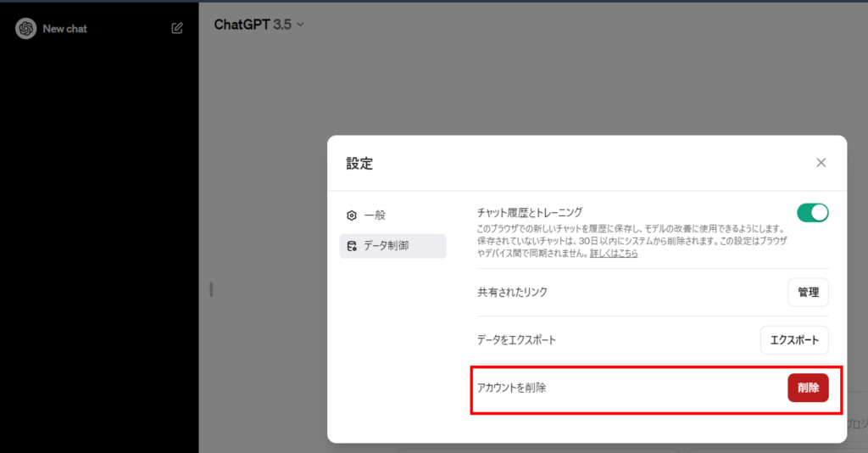868x453 pixels.
Task: Open the 詳しくはこちら link
Action: coord(614,253)
